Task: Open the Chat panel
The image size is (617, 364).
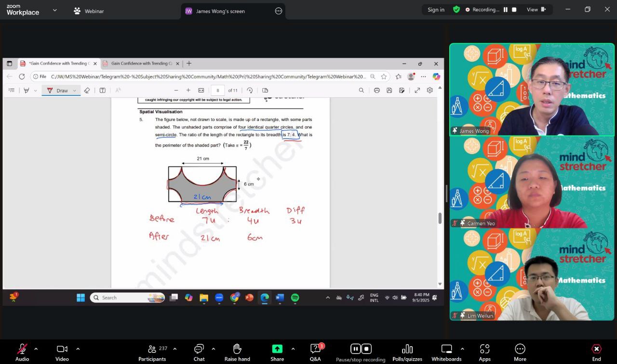Action: (199, 351)
